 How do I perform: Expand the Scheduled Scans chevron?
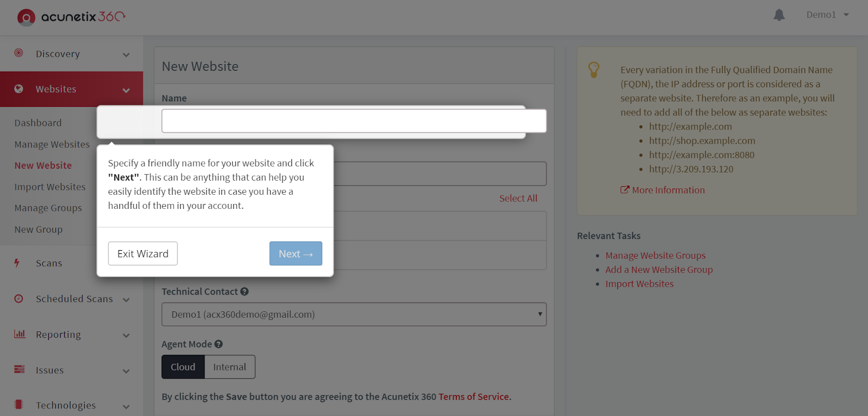(x=126, y=300)
